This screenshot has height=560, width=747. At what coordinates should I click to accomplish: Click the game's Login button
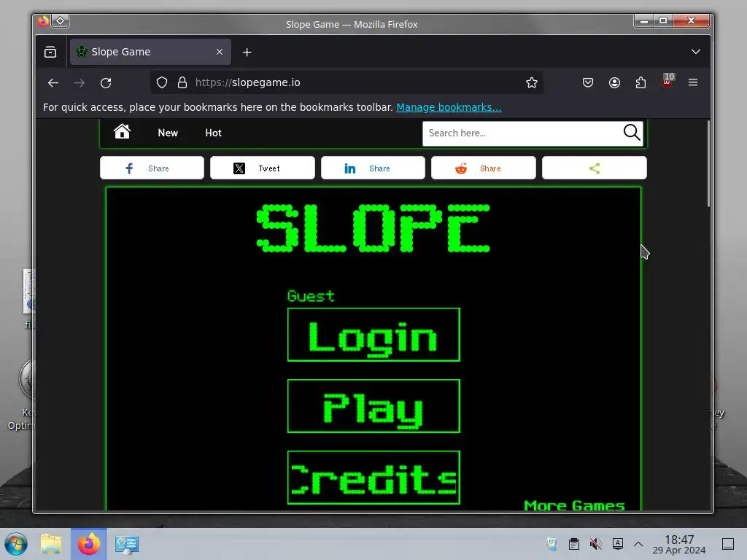374,335
